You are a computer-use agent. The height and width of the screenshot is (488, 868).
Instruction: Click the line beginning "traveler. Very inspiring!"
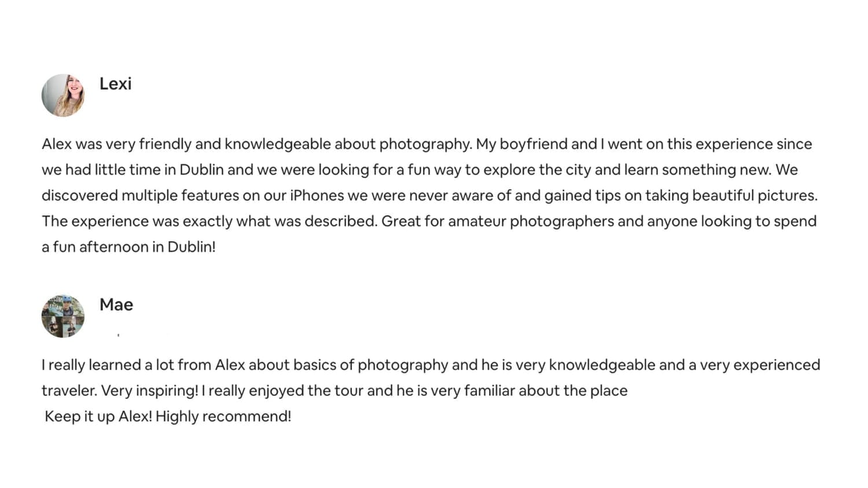[334, 391]
